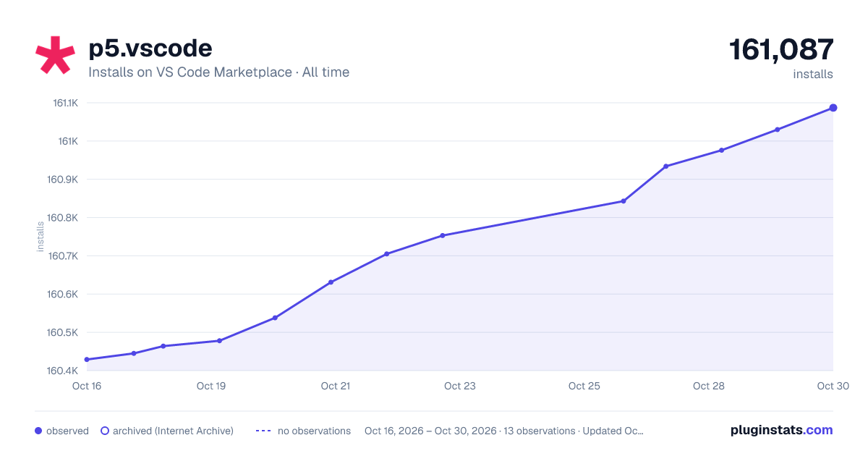Click the vertical 'installs' axis title

[41, 237]
